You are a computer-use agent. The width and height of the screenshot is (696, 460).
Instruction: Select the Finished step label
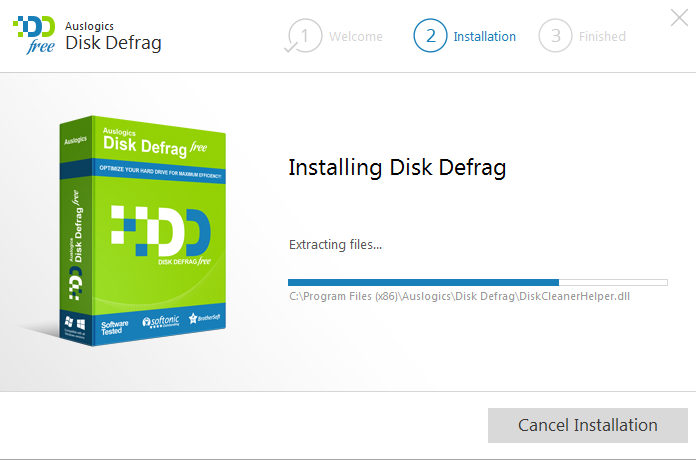[x=602, y=37]
